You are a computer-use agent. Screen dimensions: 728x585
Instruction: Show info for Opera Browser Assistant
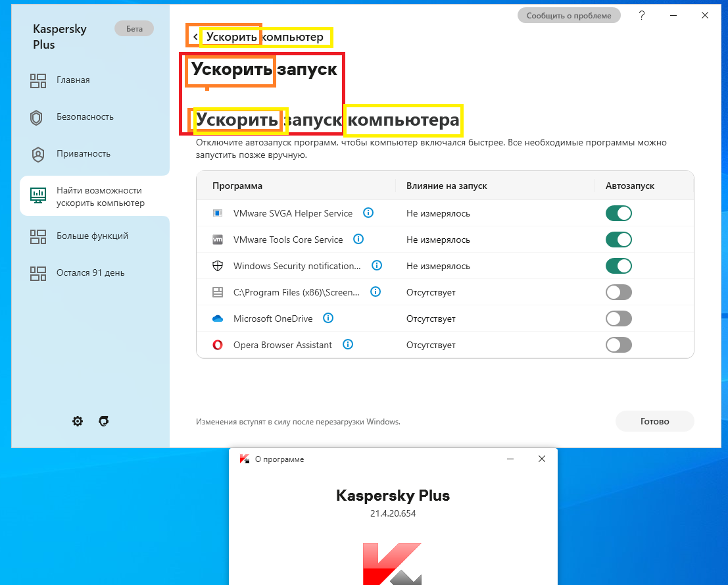click(x=348, y=344)
